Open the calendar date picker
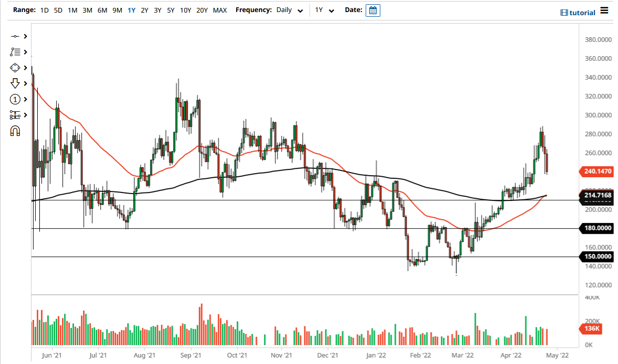 372,10
